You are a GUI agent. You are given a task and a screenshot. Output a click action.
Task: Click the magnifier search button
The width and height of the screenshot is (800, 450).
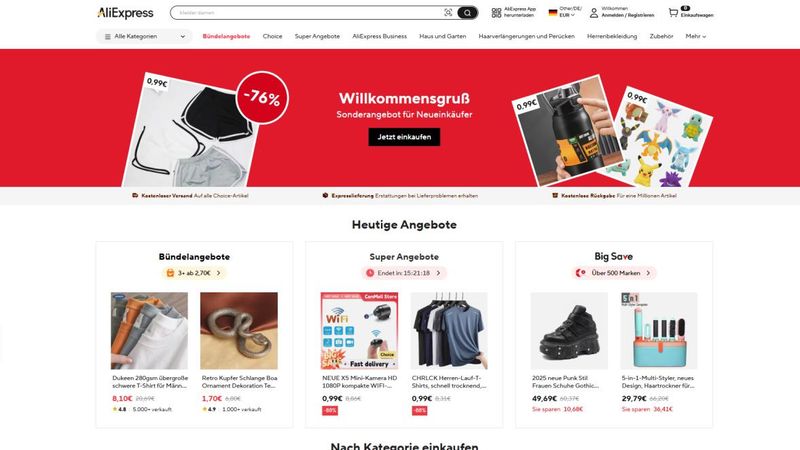click(467, 13)
